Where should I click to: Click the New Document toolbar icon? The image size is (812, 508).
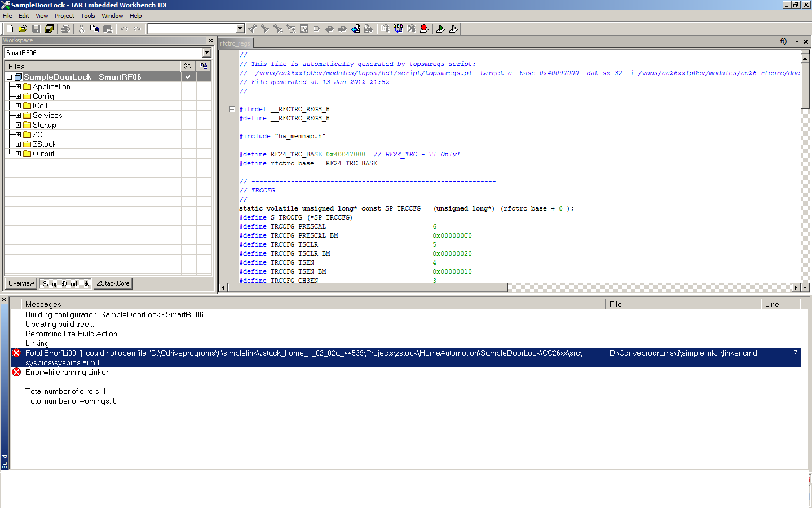[x=10, y=29]
